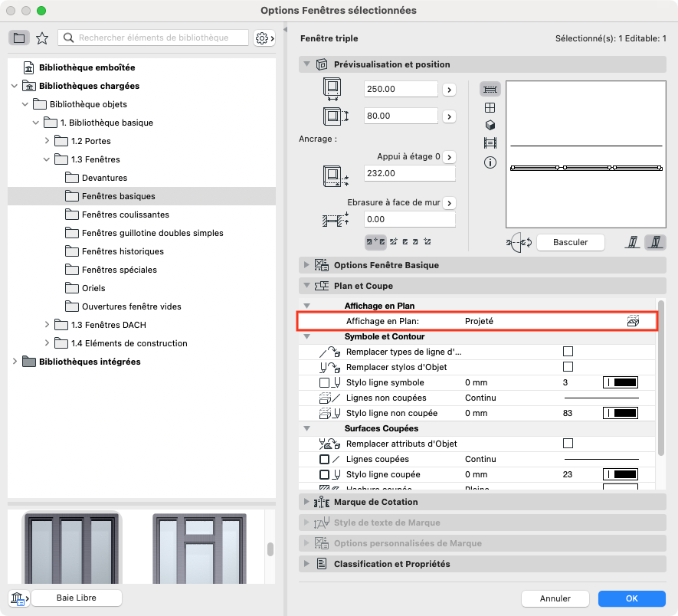Show favorites with the star icon
Screen dimensions: 678x616
pyautogui.click(x=42, y=38)
